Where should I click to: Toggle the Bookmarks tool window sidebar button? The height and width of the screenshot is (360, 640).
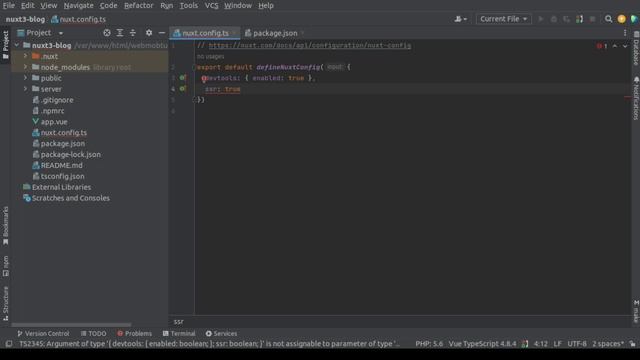[x=5, y=226]
